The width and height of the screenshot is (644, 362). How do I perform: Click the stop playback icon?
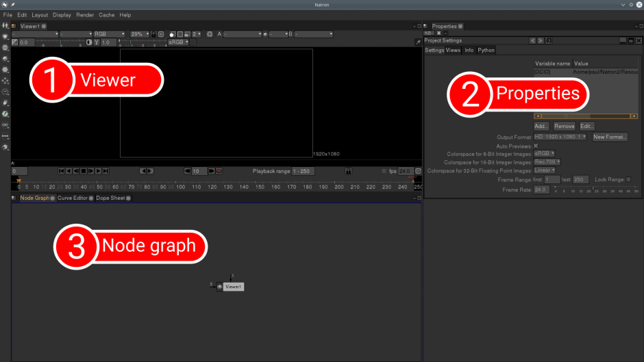tap(84, 171)
